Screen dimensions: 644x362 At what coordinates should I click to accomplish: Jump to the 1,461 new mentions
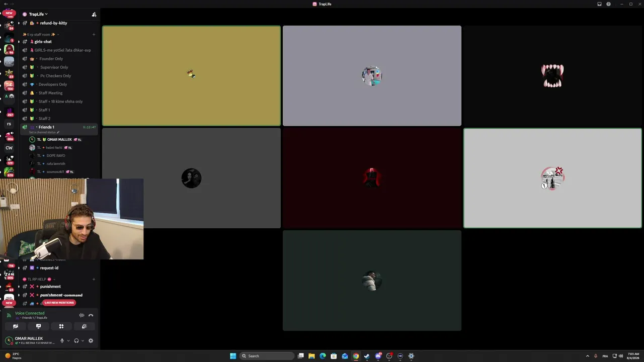(x=59, y=303)
